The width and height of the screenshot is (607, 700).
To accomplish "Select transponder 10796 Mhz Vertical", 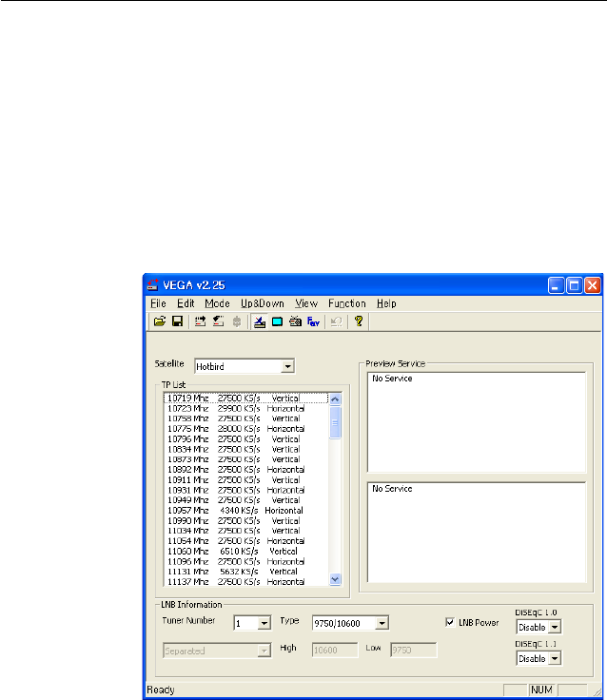I will point(246,439).
